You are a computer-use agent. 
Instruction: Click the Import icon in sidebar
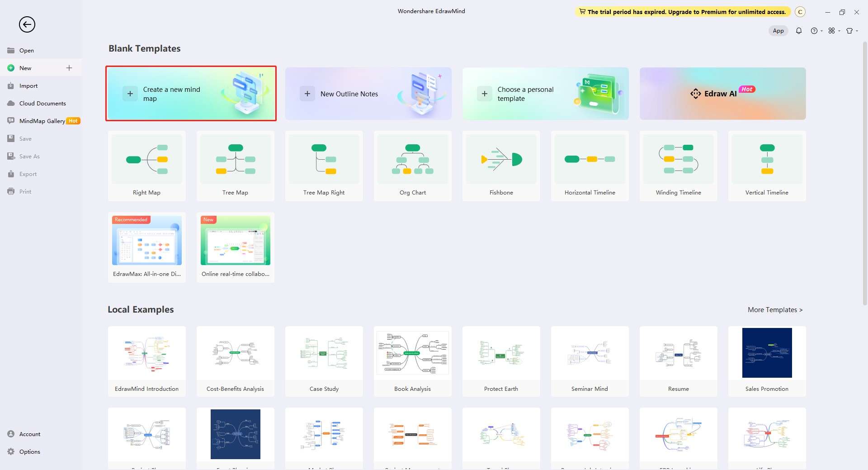click(x=11, y=85)
